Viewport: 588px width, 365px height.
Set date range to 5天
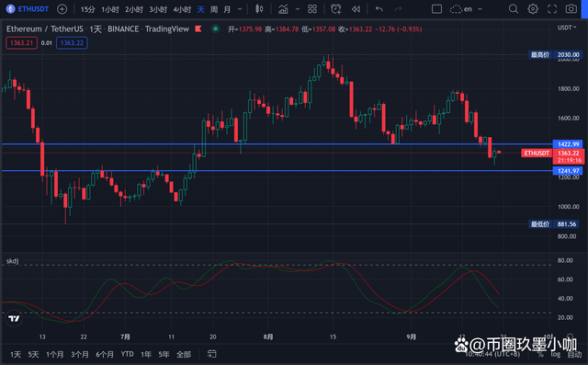coord(33,355)
